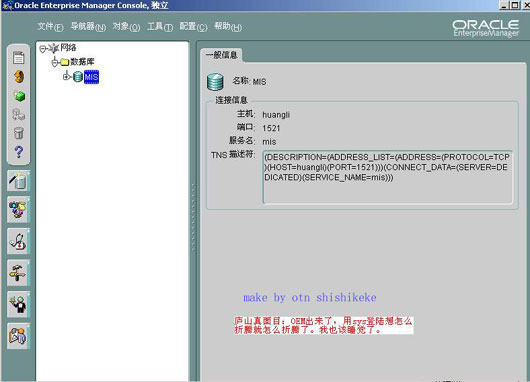Open the Configuration (配置) menu
This screenshot has height=382, width=530.
[193, 27]
